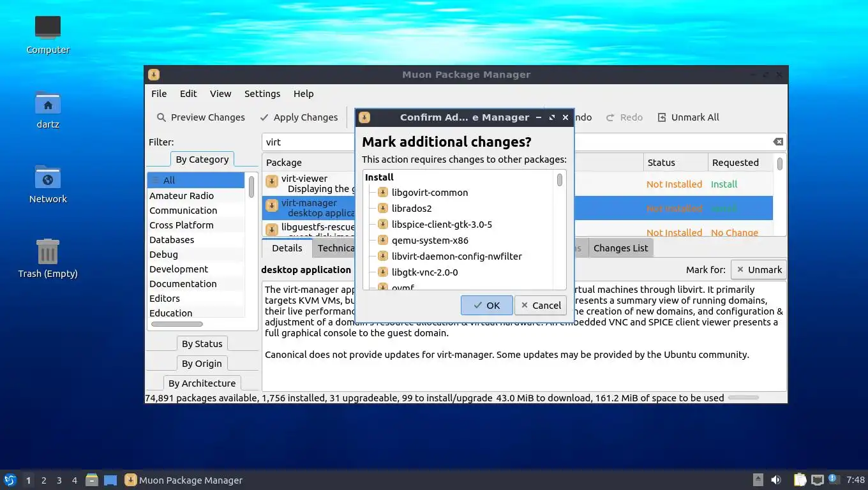Select the Editors category
868x490 pixels.
pos(196,299)
